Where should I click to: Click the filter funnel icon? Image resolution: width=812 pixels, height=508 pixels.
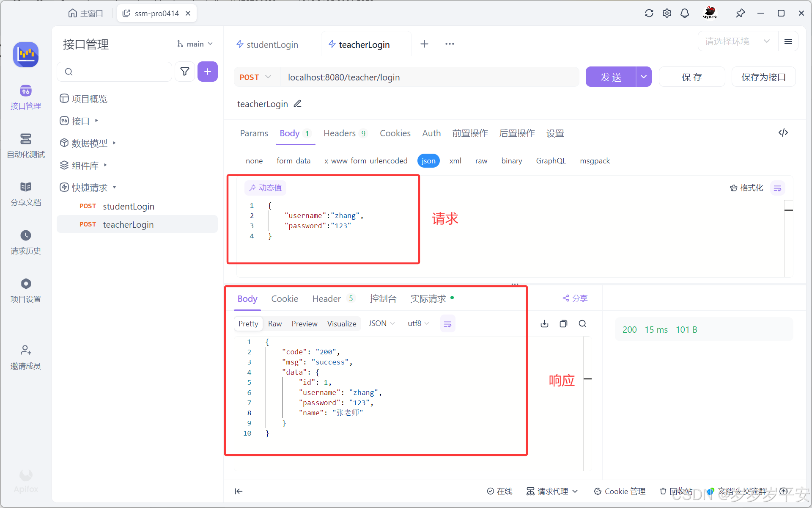pyautogui.click(x=185, y=72)
